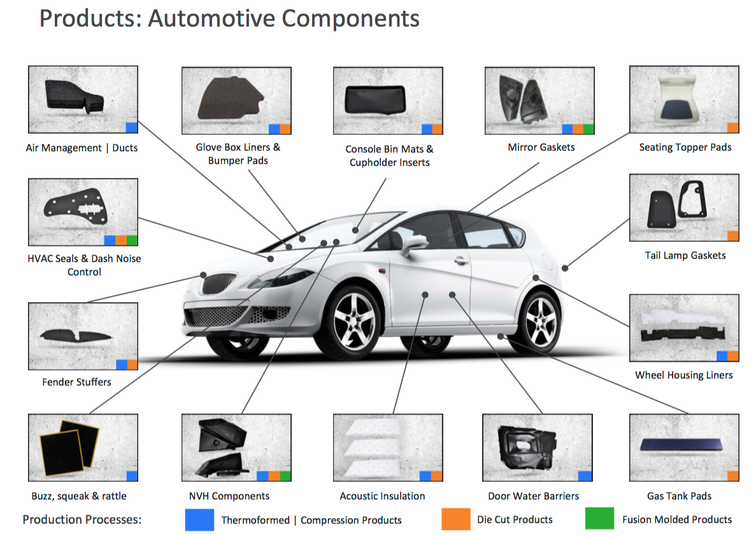
Task: Select the Acoustic Insulation product image
Action: coord(388,448)
